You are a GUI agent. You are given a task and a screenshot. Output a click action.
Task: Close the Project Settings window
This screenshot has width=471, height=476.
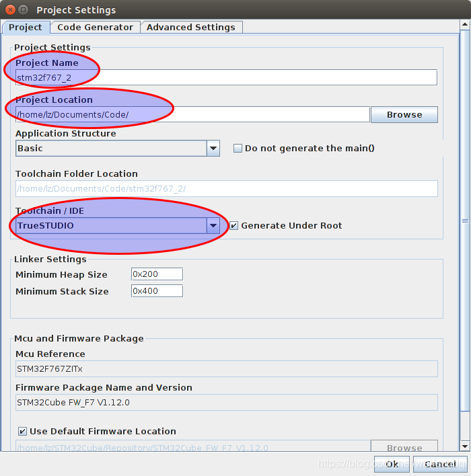(10, 9)
